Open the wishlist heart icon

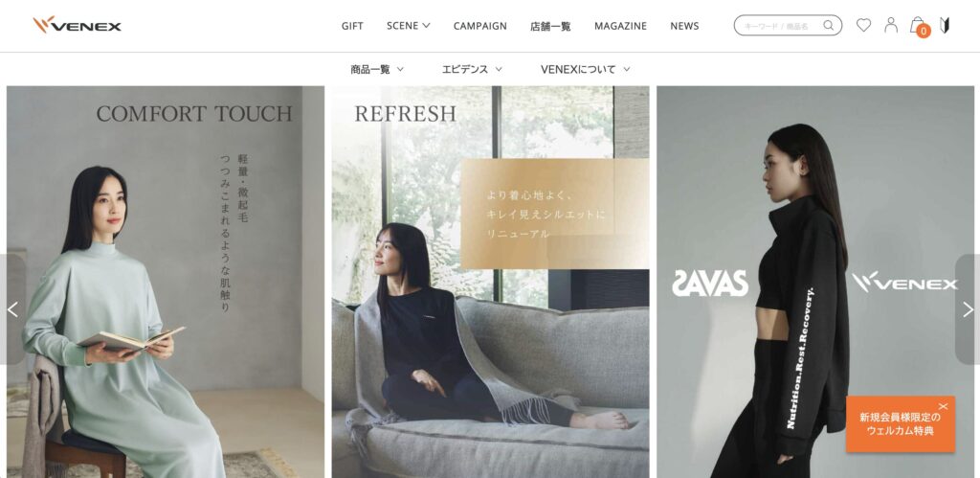pyautogui.click(x=863, y=25)
